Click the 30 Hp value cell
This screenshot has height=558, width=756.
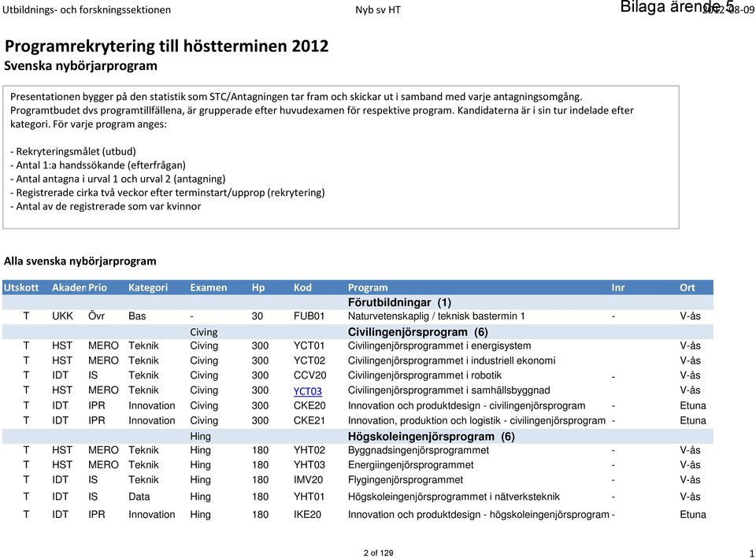click(257, 316)
